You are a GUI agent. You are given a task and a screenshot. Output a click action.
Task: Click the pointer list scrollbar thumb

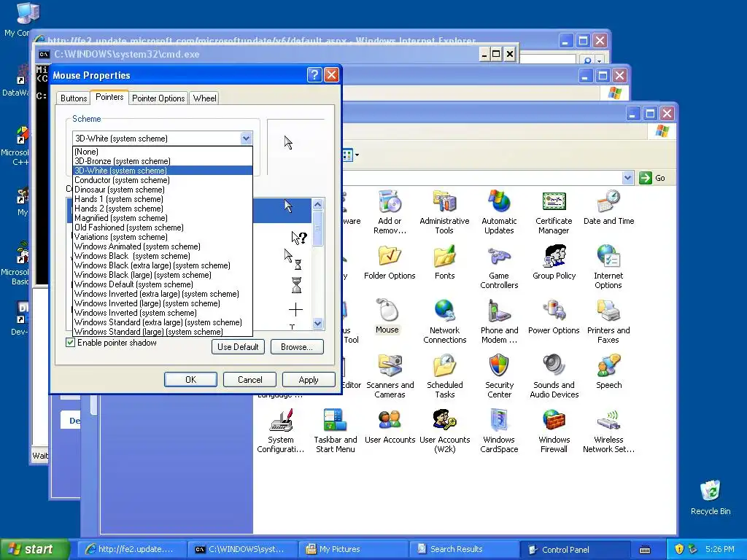click(318, 228)
